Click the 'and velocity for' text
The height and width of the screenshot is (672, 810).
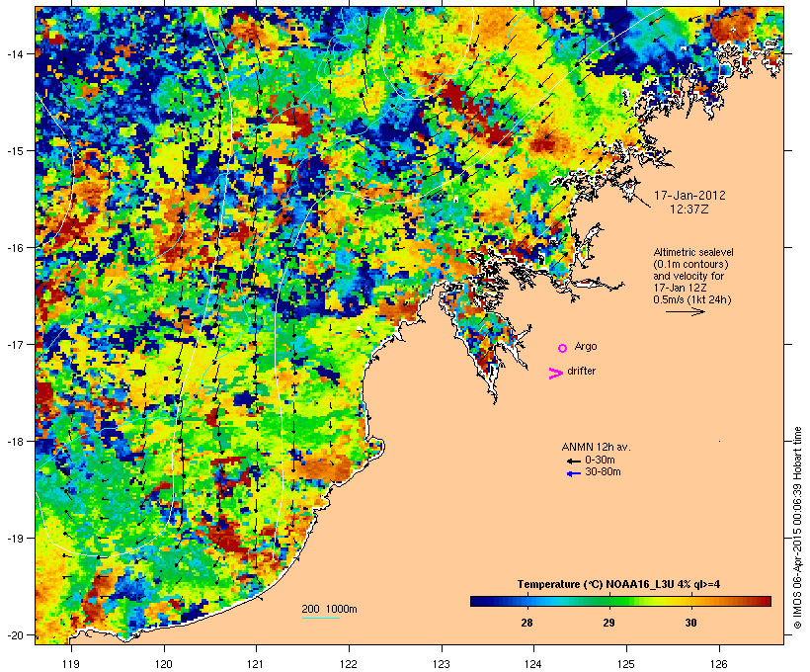tap(688, 276)
